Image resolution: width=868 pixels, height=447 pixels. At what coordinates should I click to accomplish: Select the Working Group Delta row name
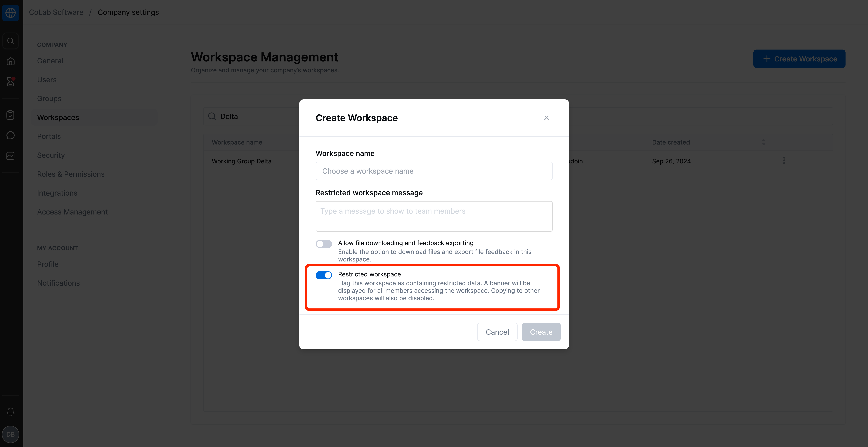pos(242,161)
